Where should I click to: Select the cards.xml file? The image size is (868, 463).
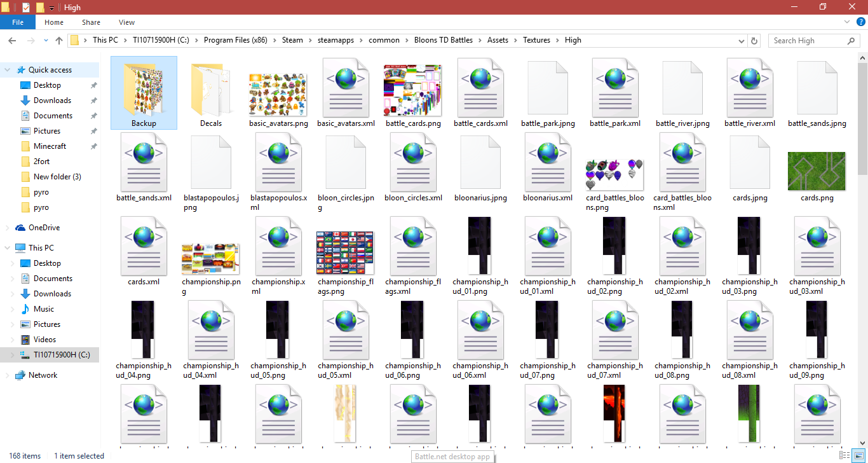[144, 251]
